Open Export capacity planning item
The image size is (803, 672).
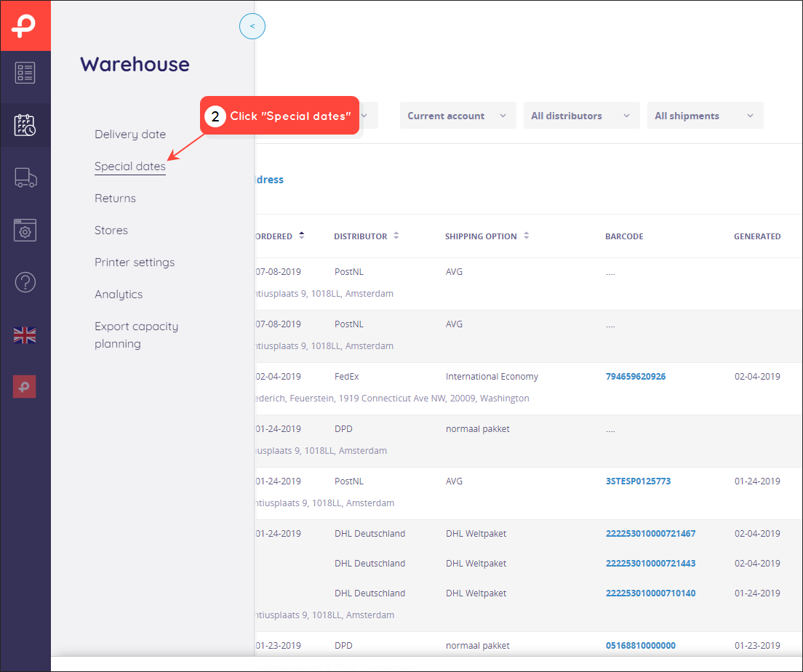tap(136, 335)
